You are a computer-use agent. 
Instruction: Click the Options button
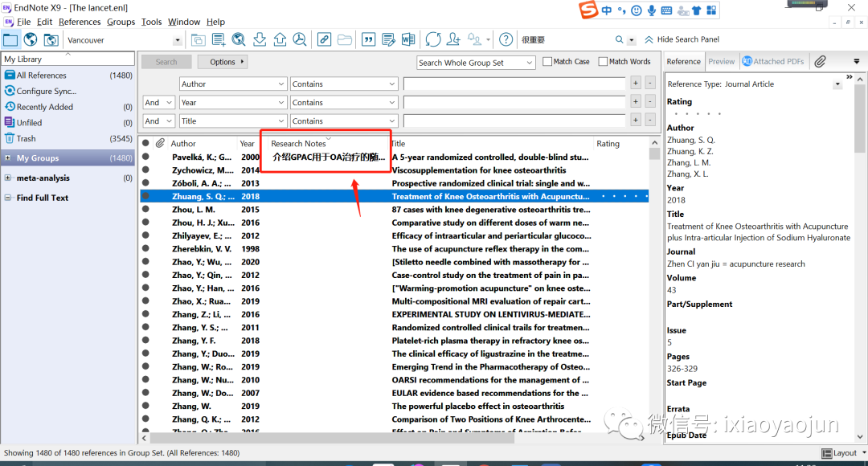pyautogui.click(x=223, y=62)
